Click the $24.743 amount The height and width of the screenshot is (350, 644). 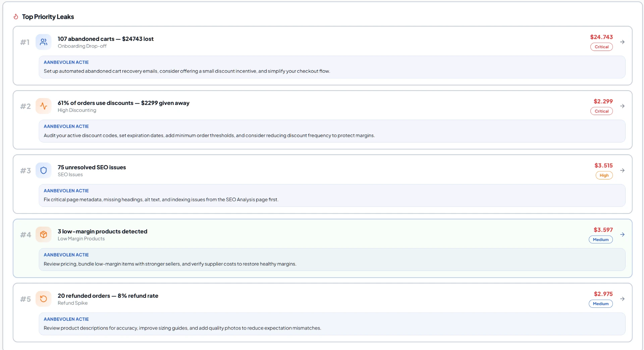pyautogui.click(x=601, y=37)
